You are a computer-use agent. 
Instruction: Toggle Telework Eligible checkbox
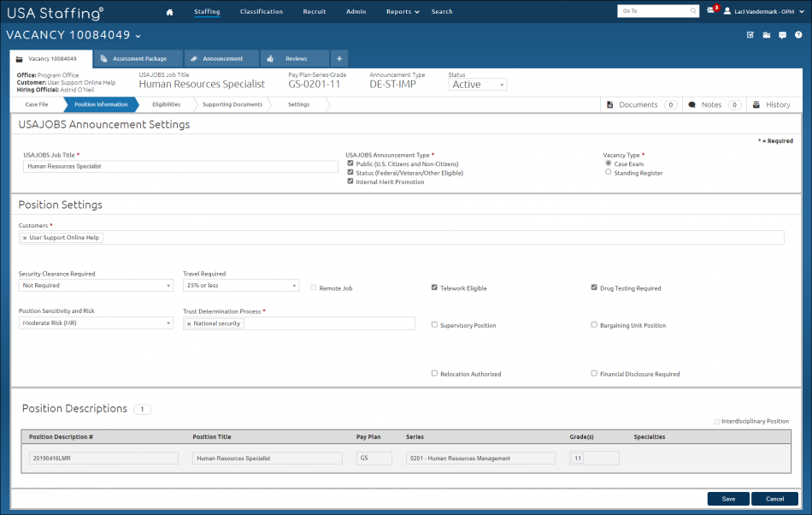434,287
